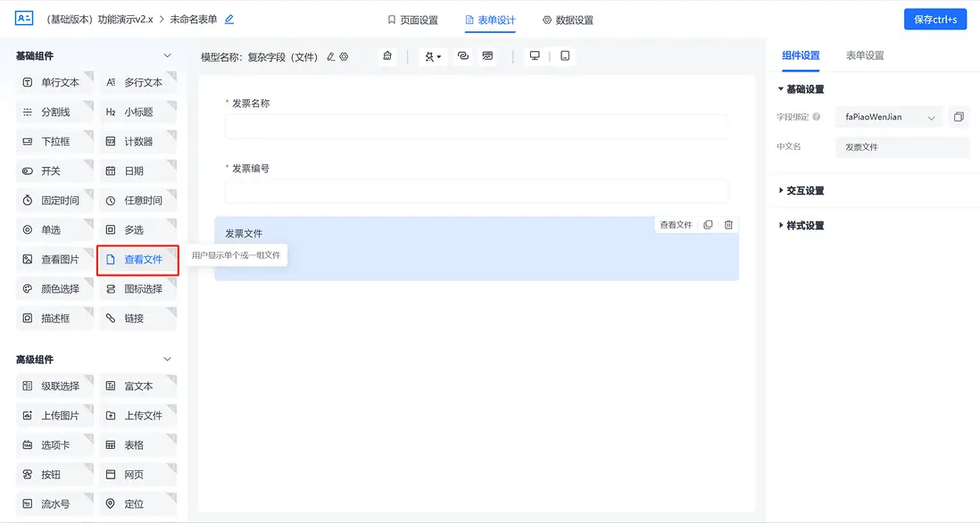
Task: Open desktop preview via monitor icon
Action: coord(534,54)
